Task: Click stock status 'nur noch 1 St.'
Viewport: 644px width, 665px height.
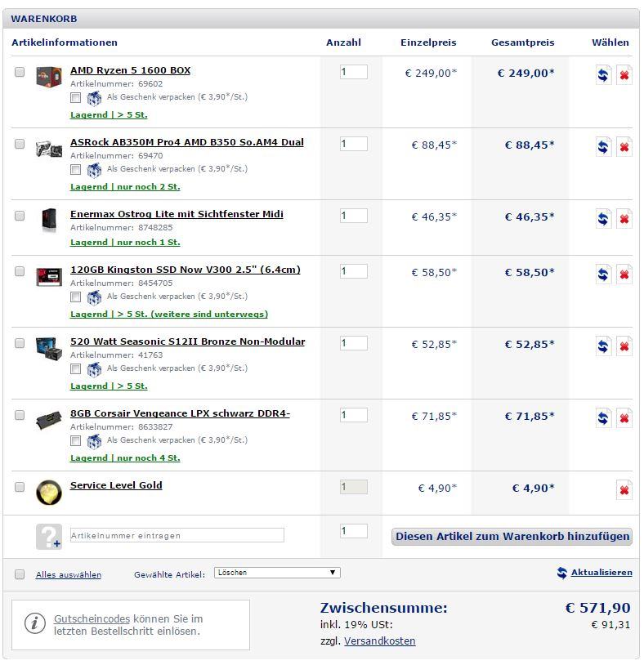Action: pyautogui.click(x=149, y=242)
